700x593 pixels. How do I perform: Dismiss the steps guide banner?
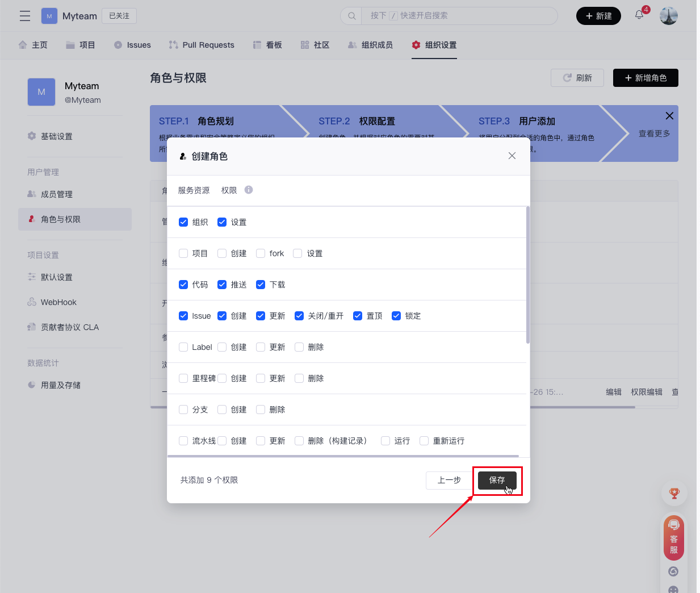point(669,116)
